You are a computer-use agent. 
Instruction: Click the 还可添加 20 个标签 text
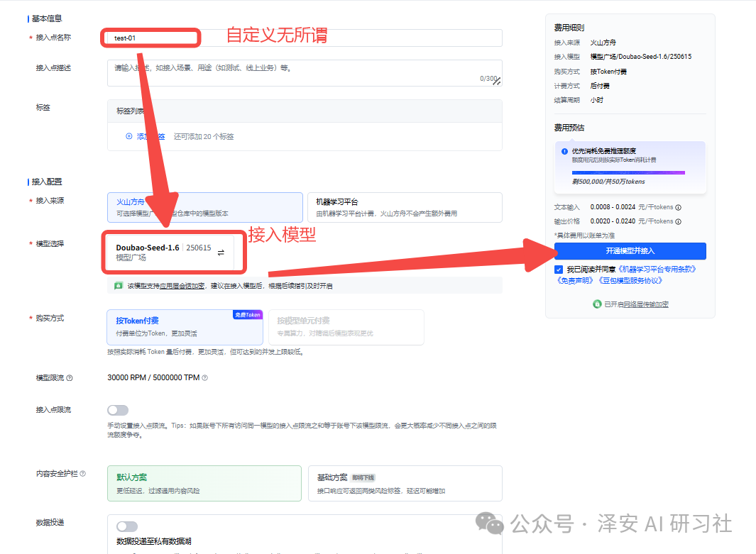[204, 137]
